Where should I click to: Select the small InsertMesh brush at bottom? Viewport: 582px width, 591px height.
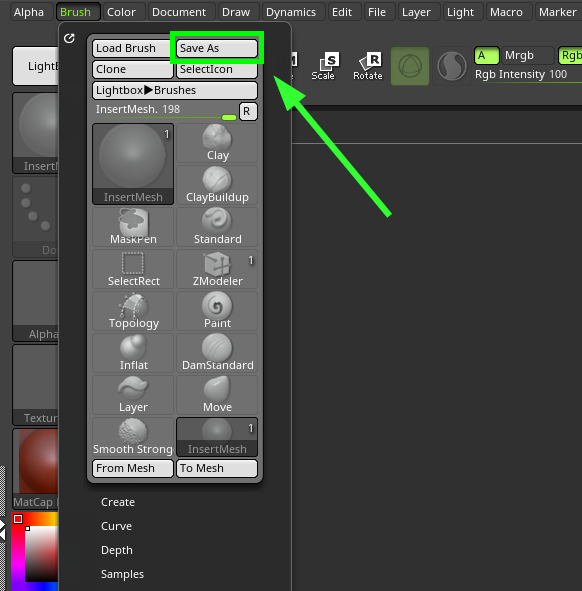pos(217,437)
